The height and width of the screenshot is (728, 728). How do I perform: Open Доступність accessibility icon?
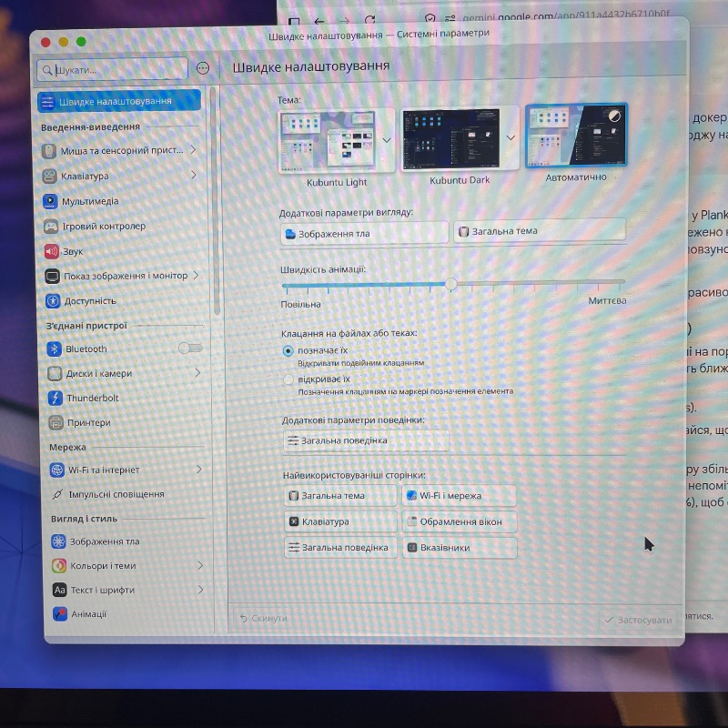[x=53, y=301]
